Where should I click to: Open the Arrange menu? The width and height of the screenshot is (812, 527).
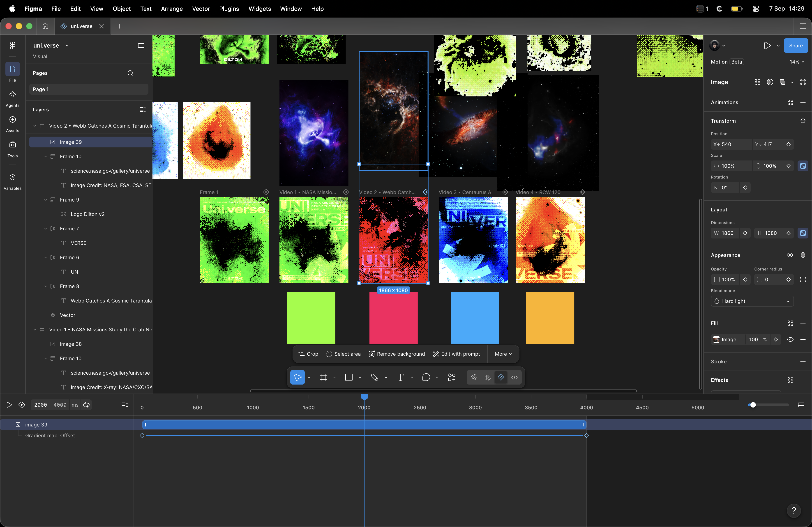click(172, 9)
